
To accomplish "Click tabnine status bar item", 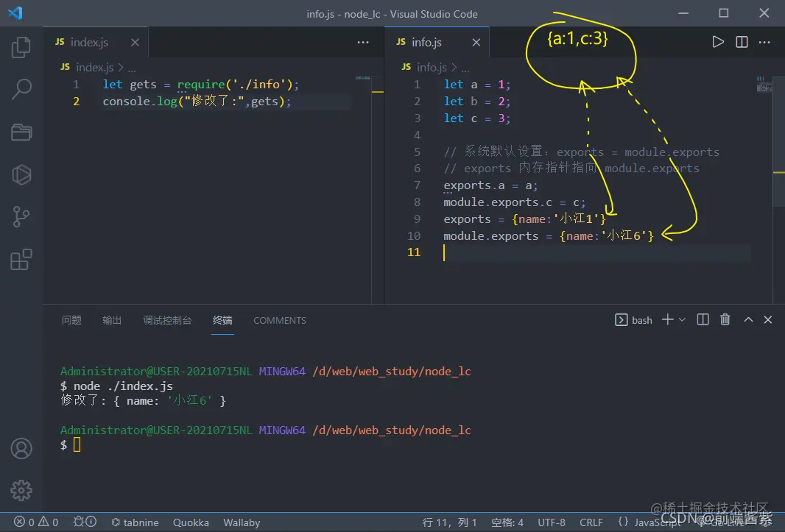I will coord(135,522).
